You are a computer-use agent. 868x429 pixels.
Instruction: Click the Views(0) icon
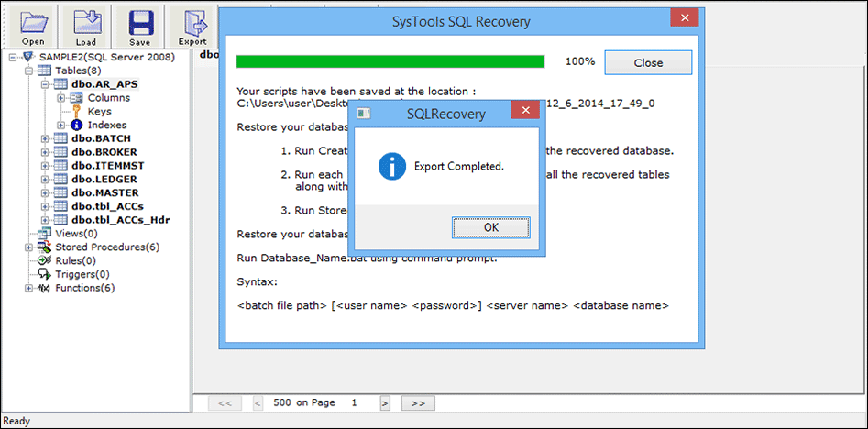click(44, 234)
